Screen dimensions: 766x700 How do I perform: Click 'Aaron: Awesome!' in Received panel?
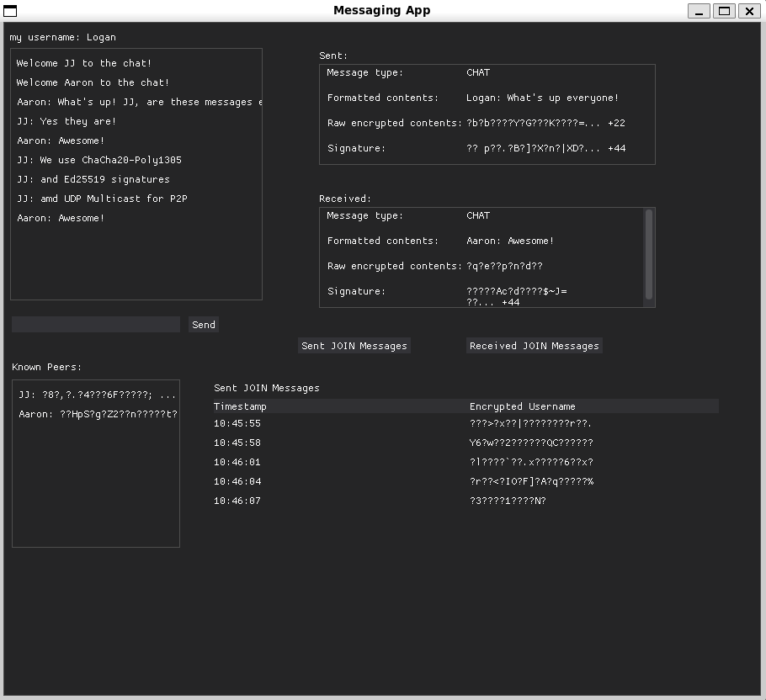(510, 241)
